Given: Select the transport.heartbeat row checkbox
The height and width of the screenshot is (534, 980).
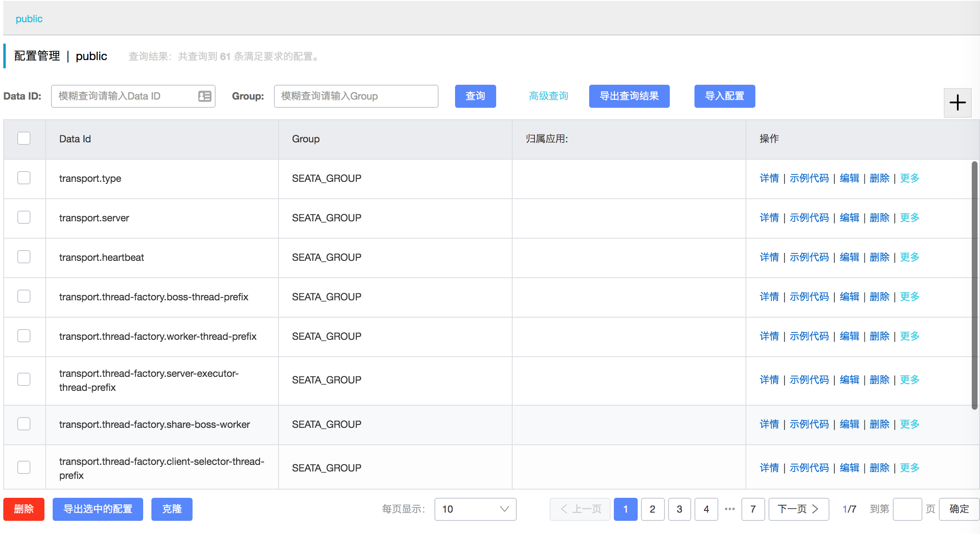Looking at the screenshot, I should 24,257.
